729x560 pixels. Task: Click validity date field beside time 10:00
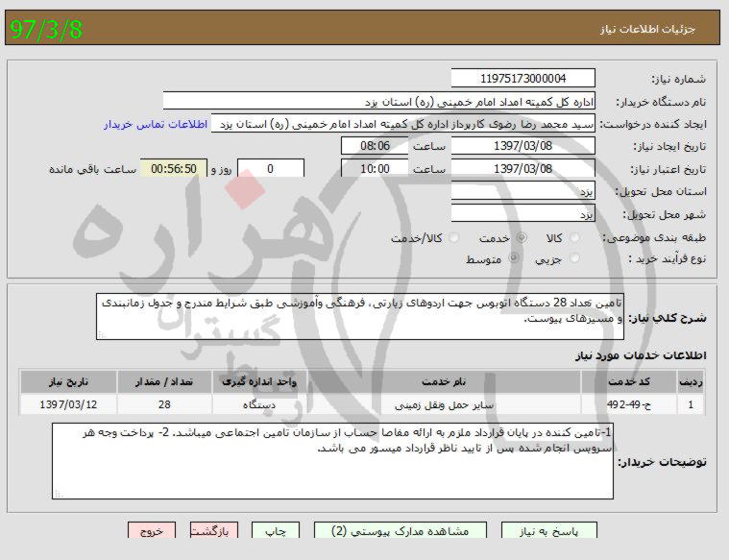click(x=523, y=168)
